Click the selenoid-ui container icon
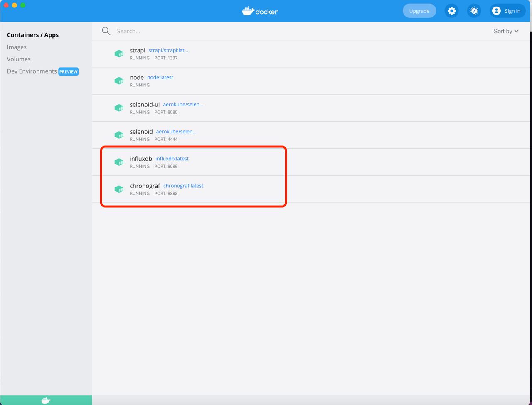The image size is (532, 405). click(x=119, y=108)
